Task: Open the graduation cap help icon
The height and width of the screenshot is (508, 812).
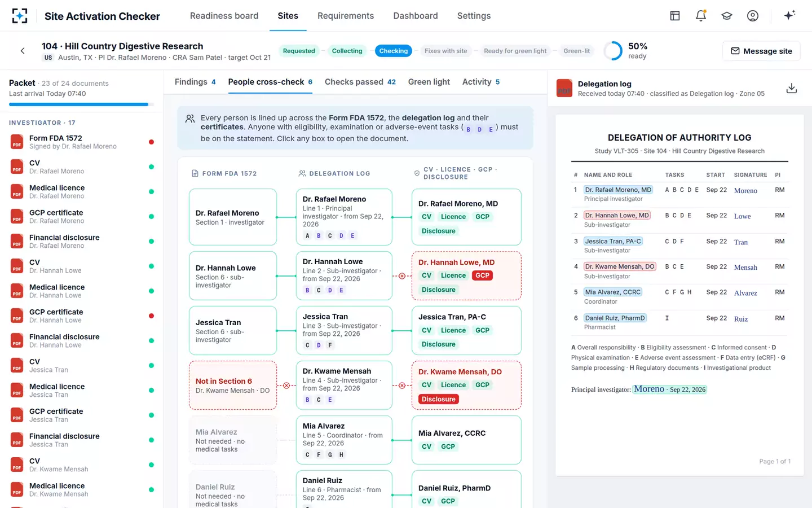Action: point(727,16)
